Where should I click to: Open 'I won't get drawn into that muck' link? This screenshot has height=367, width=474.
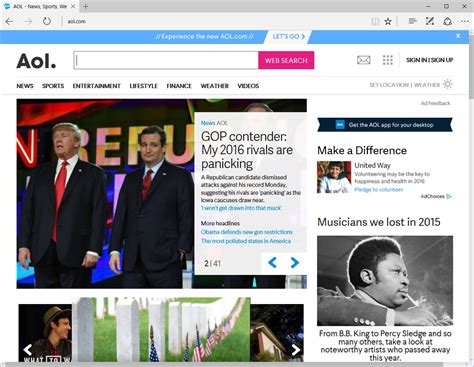[241, 208]
